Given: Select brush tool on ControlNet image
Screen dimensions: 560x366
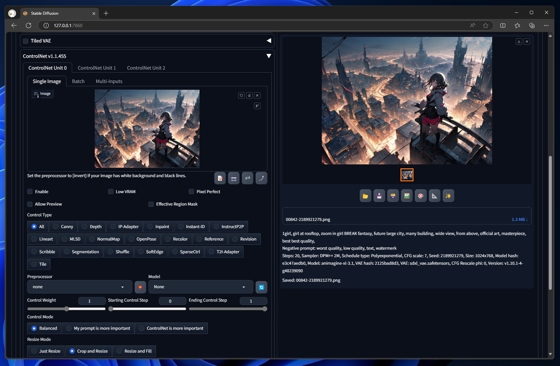Looking at the screenshot, I should point(257,106).
